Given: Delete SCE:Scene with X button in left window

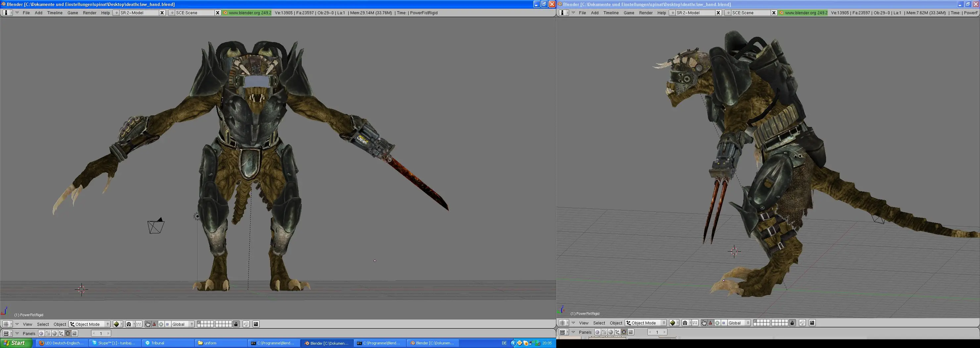Looking at the screenshot, I should point(218,13).
